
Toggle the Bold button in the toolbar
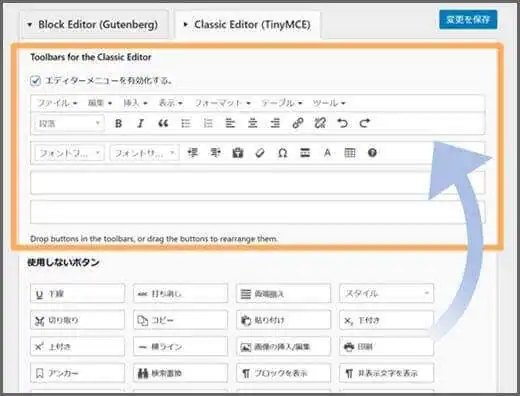coord(118,124)
